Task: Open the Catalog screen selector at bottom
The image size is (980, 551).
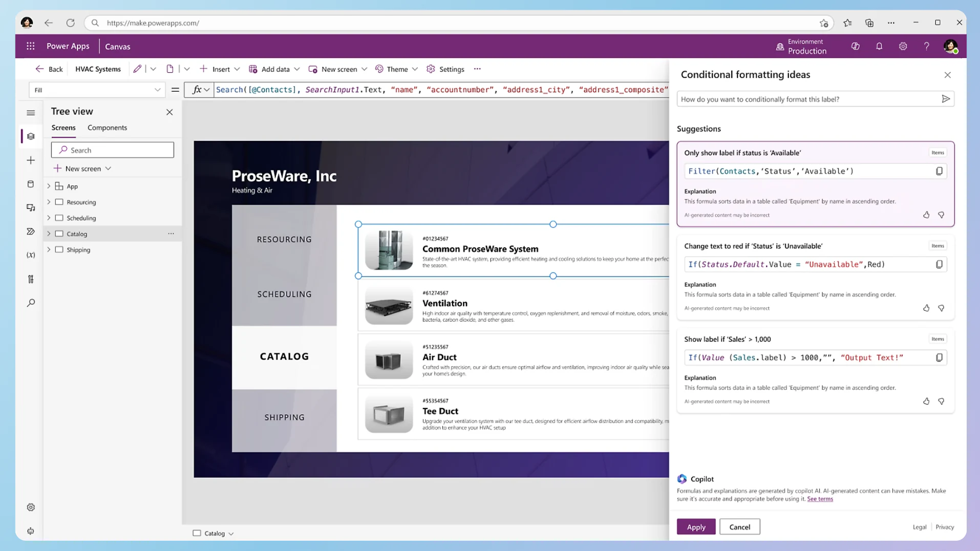Action: (x=214, y=533)
